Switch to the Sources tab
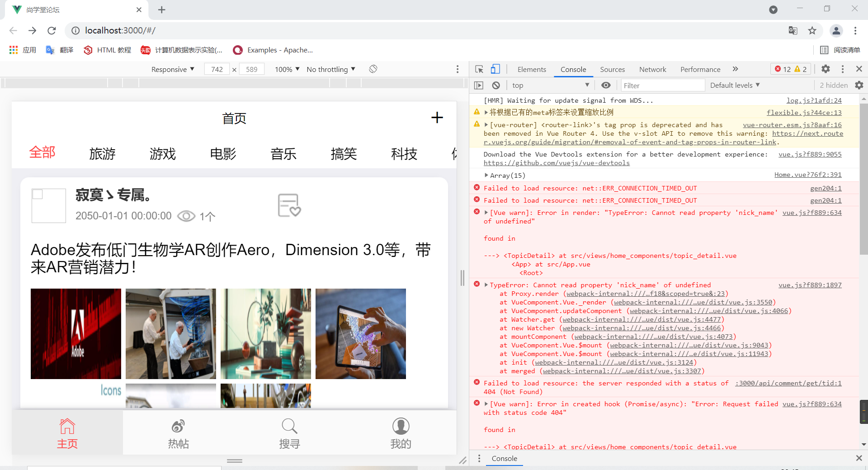This screenshot has height=470, width=868. pos(613,69)
